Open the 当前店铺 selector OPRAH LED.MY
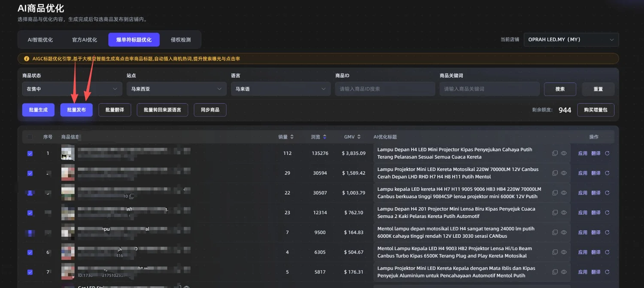The height and width of the screenshot is (288, 644). click(x=571, y=39)
